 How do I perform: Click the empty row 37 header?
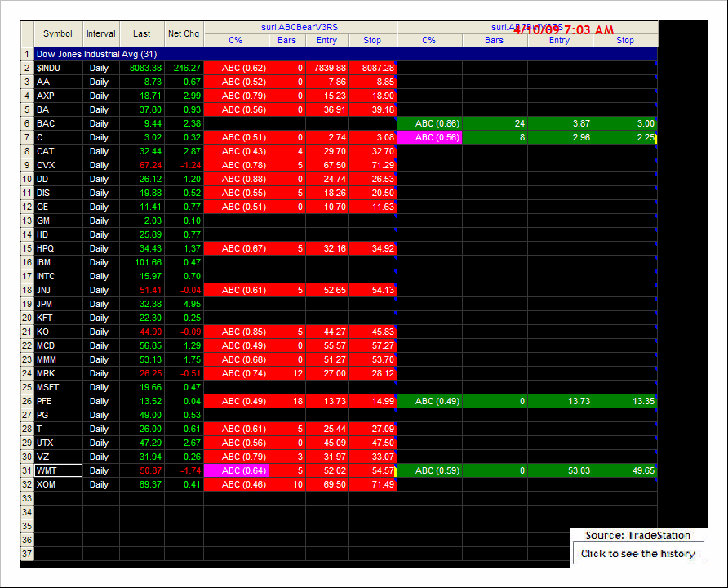pyautogui.click(x=27, y=554)
